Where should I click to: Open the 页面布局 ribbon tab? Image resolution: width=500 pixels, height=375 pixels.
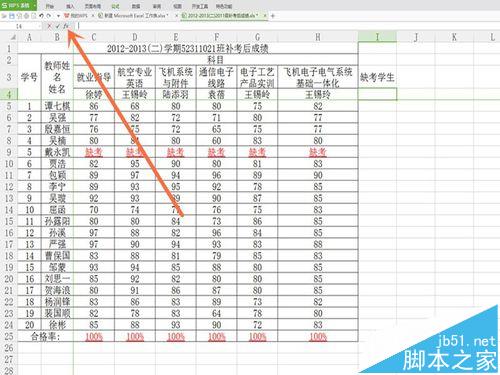pyautogui.click(x=93, y=6)
